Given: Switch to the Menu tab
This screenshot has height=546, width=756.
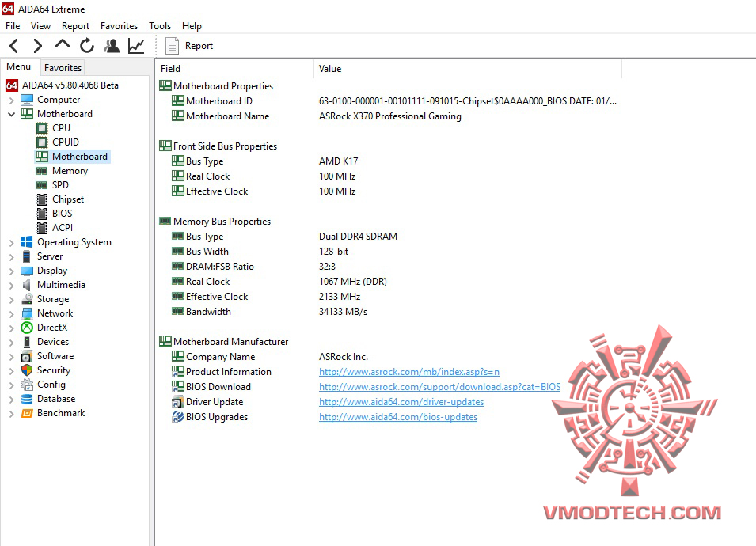Looking at the screenshot, I should pos(19,66).
